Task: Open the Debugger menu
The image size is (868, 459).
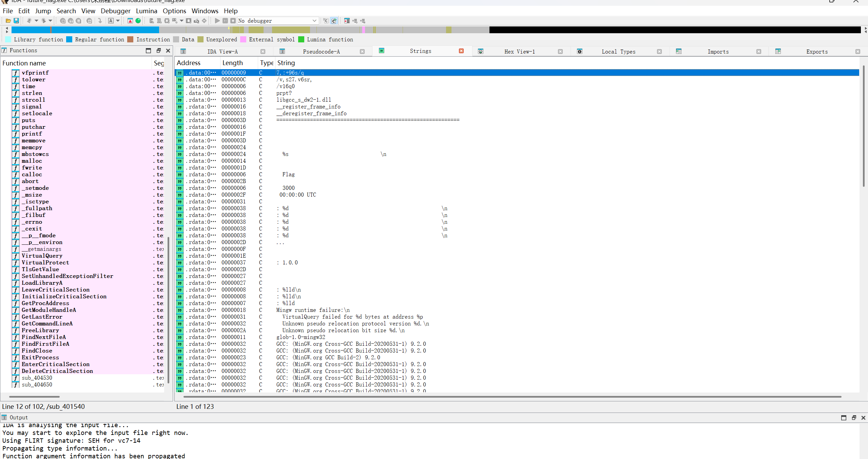Action: tap(115, 11)
